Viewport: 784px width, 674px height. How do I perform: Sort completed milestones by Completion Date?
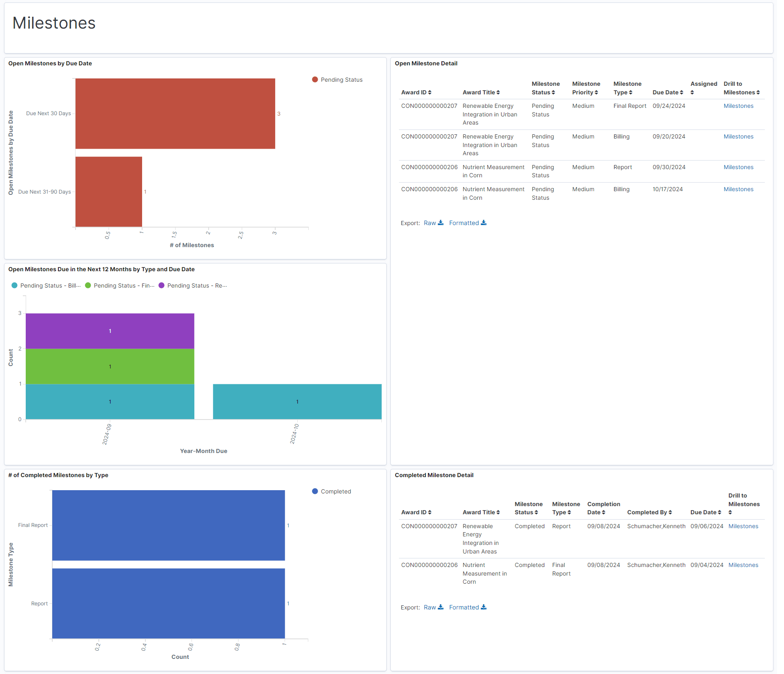point(596,512)
